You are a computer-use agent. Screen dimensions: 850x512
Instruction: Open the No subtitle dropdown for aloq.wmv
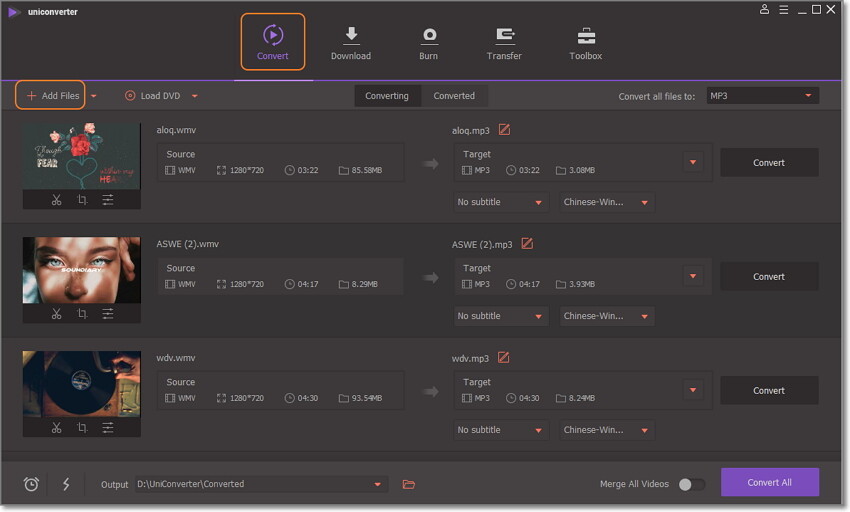tap(500, 202)
